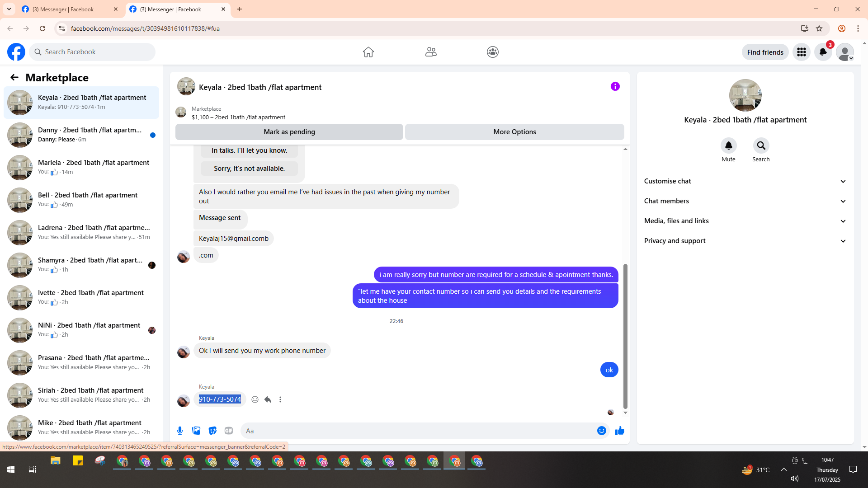View site information icon in address bar
Screen dimensions: 868x488
click(62, 28)
